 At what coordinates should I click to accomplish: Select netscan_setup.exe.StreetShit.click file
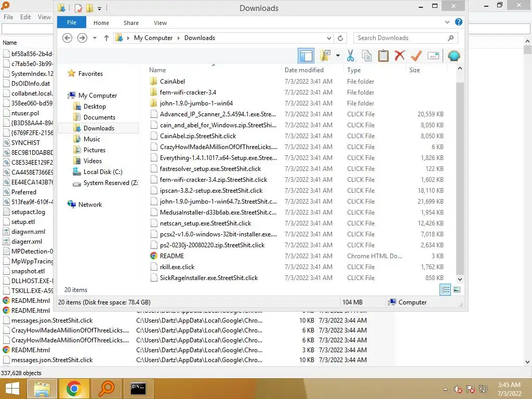click(205, 223)
